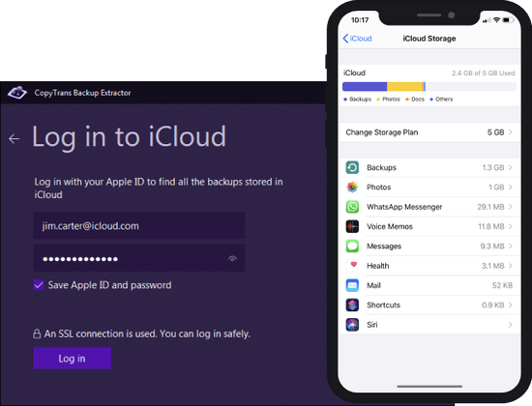Image resolution: width=532 pixels, height=406 pixels.
Task: Tap the WhatsApp Messenger label
Action: (x=404, y=207)
